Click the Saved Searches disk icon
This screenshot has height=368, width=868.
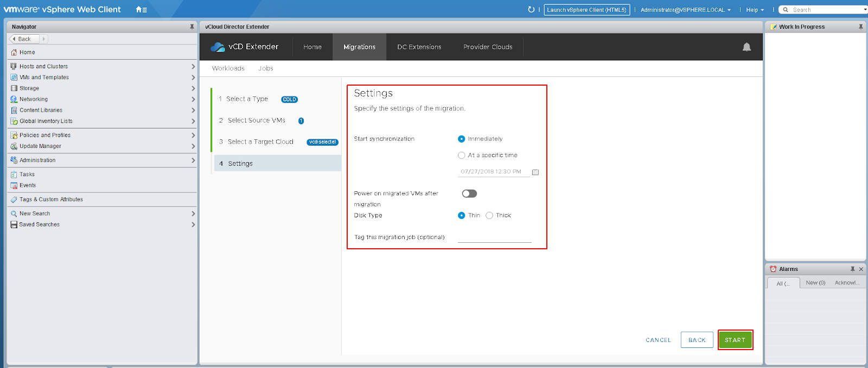click(x=14, y=224)
